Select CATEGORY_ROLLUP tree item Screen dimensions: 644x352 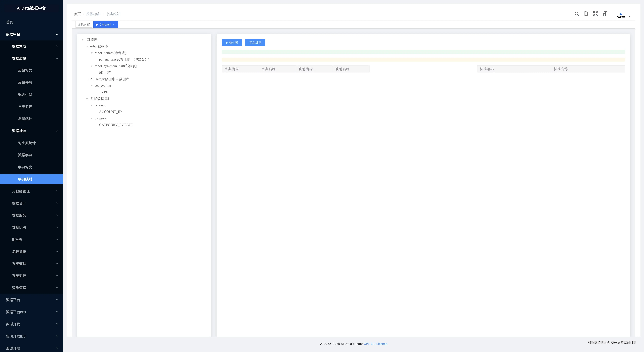tap(116, 125)
